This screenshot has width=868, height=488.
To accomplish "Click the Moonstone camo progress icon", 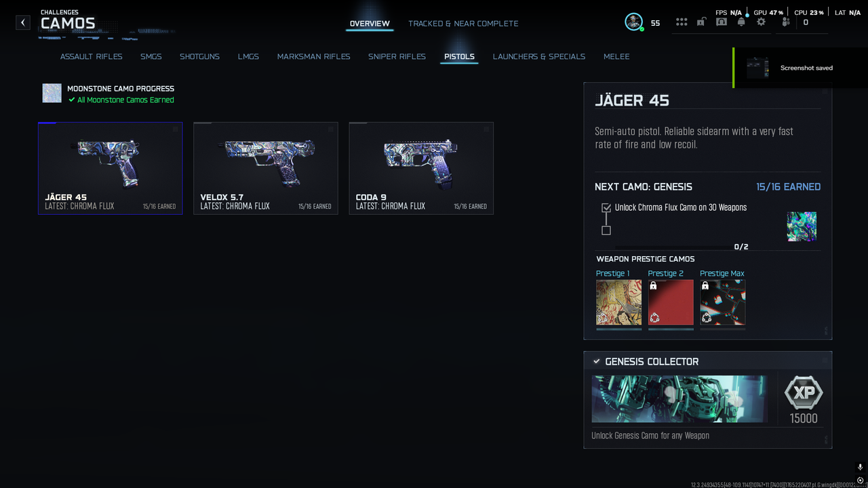I will pos(52,93).
